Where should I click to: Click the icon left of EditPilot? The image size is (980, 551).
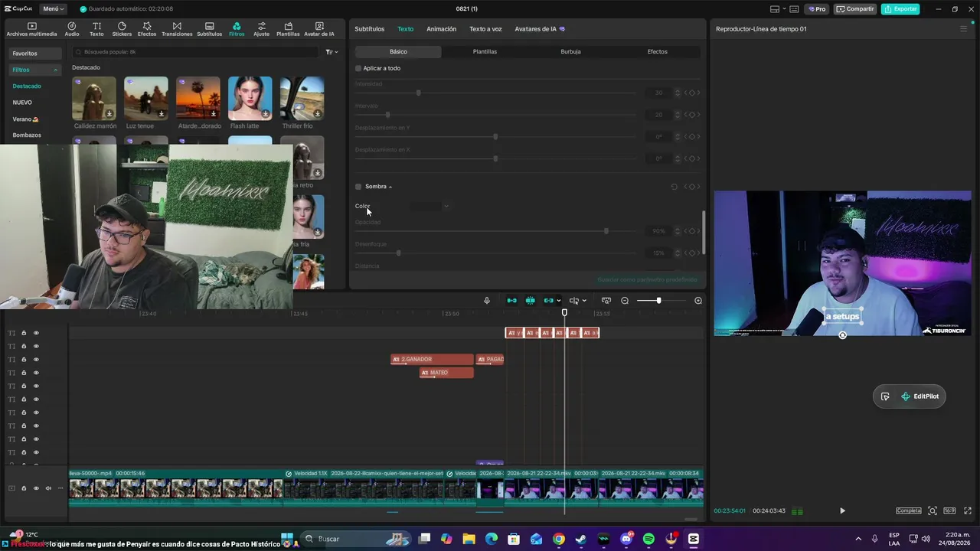point(885,396)
